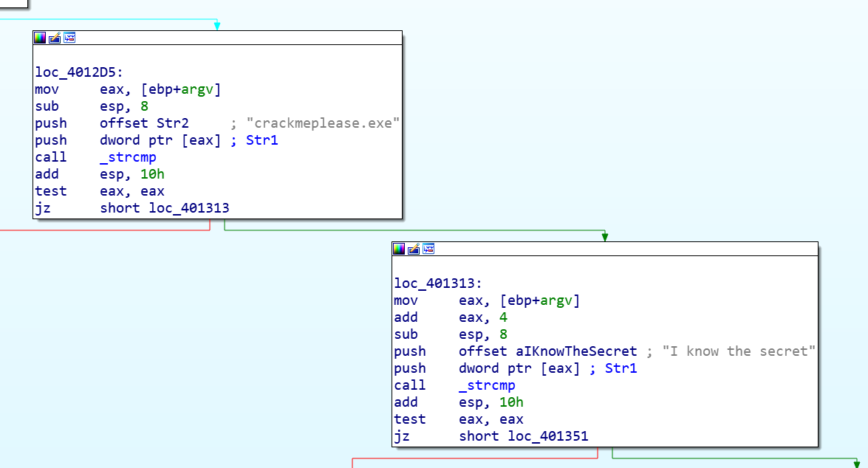This screenshot has height=468, width=868.
Task: Click Str1 comment in loc_4012D5 block
Action: click(x=262, y=140)
